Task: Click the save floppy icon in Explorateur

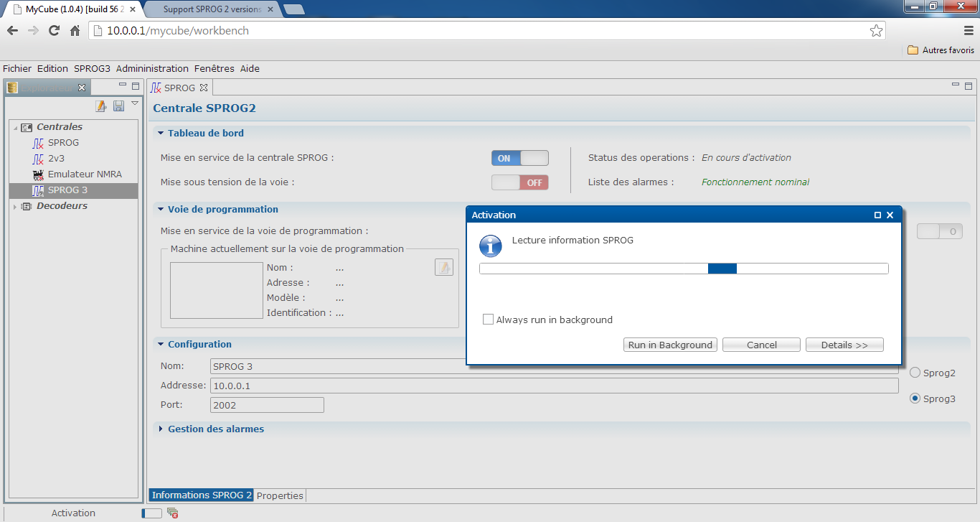Action: (119, 106)
